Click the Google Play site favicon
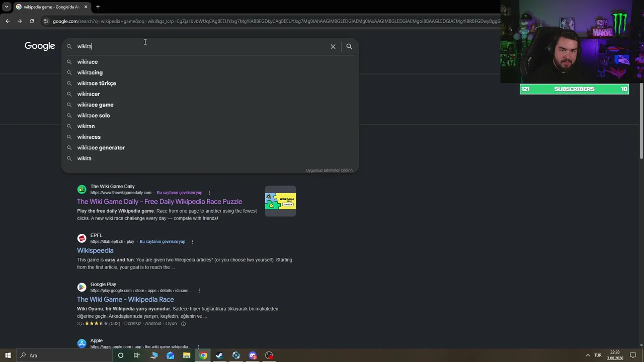This screenshot has width=644, height=362. pyautogui.click(x=82, y=287)
